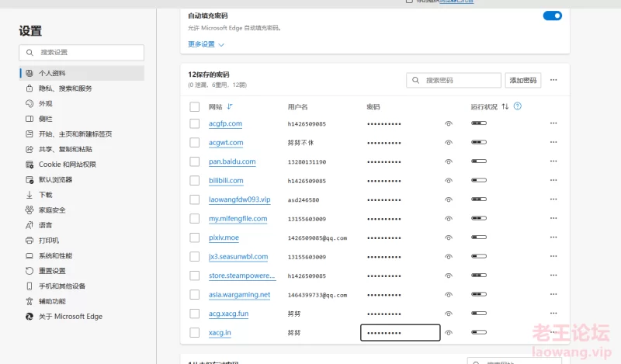Click the 默认浏览器 sidebar icon
This screenshot has height=364, width=621.
pos(29,179)
